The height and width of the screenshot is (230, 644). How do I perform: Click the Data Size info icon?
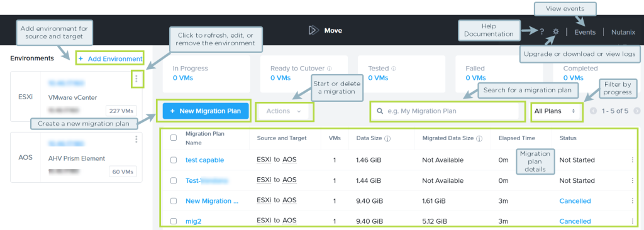pyautogui.click(x=387, y=139)
